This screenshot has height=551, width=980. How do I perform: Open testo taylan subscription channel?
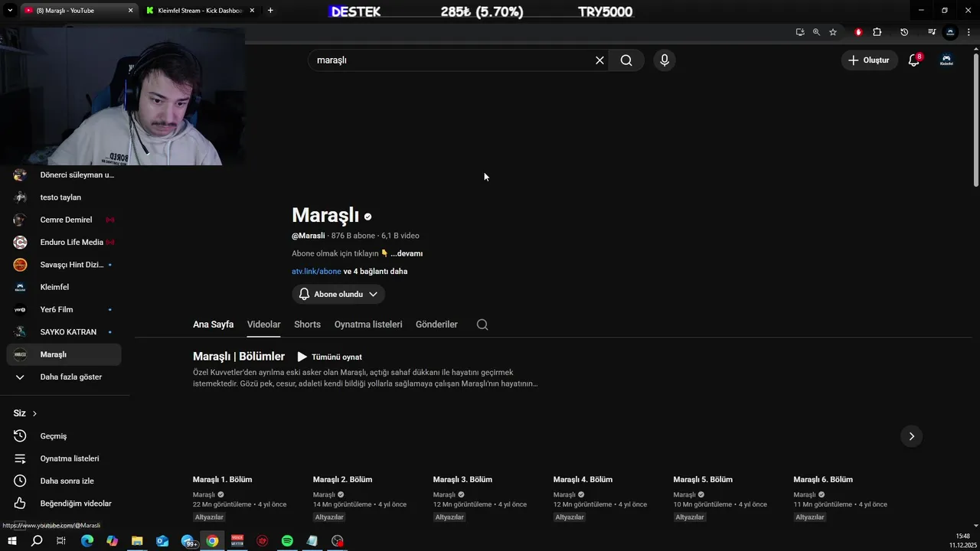coord(64,197)
